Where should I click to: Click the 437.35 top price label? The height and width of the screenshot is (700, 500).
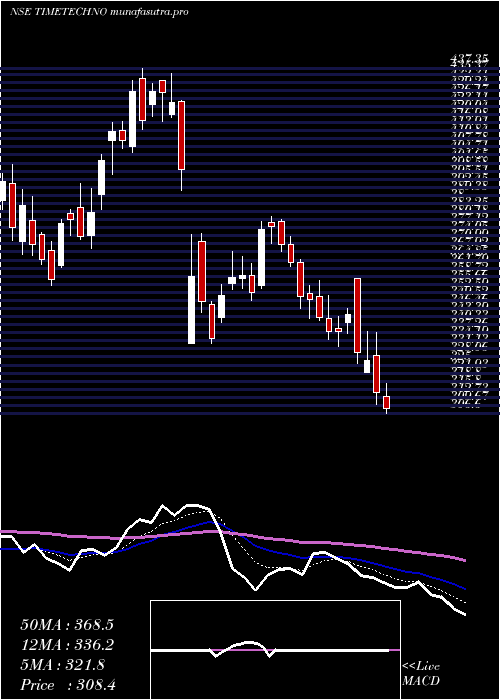[x=468, y=58]
